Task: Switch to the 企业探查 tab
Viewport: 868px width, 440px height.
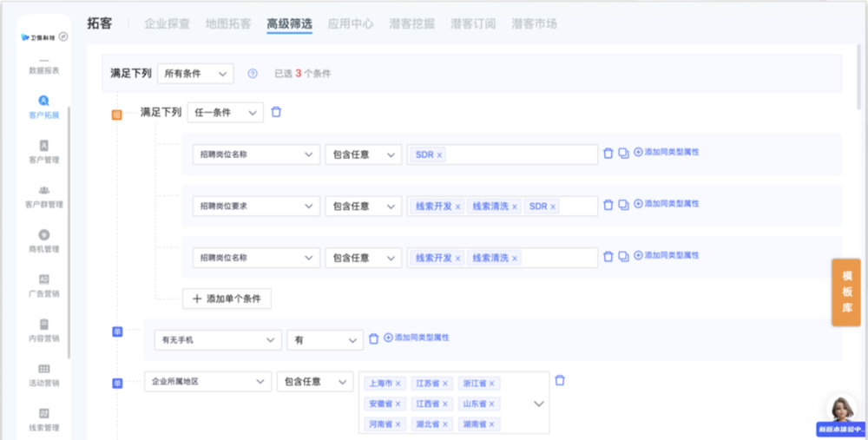Action: 167,23
